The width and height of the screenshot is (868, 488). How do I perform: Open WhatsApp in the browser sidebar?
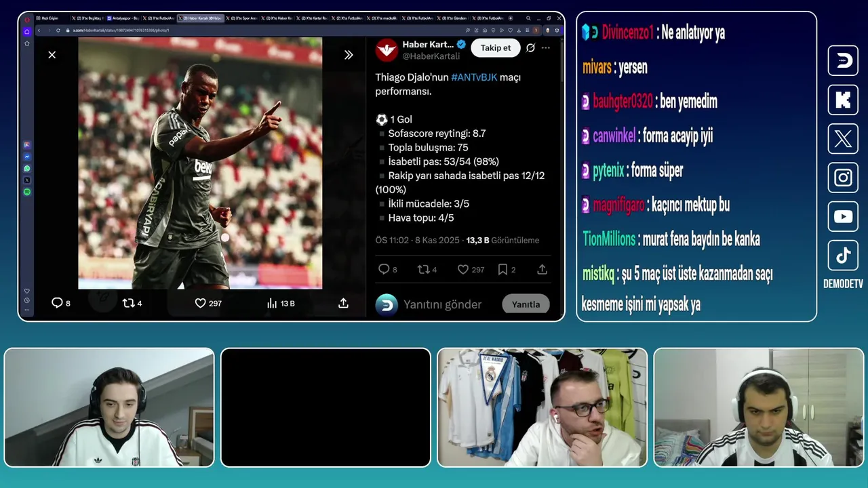point(27,169)
